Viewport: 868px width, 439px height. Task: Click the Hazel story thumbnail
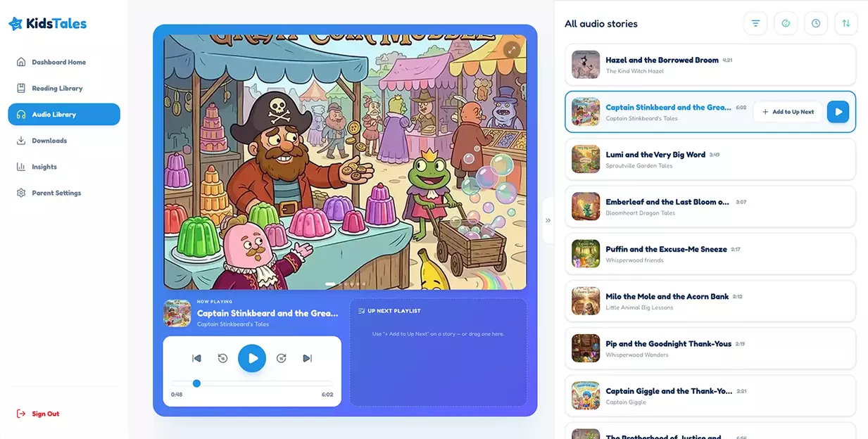point(586,65)
